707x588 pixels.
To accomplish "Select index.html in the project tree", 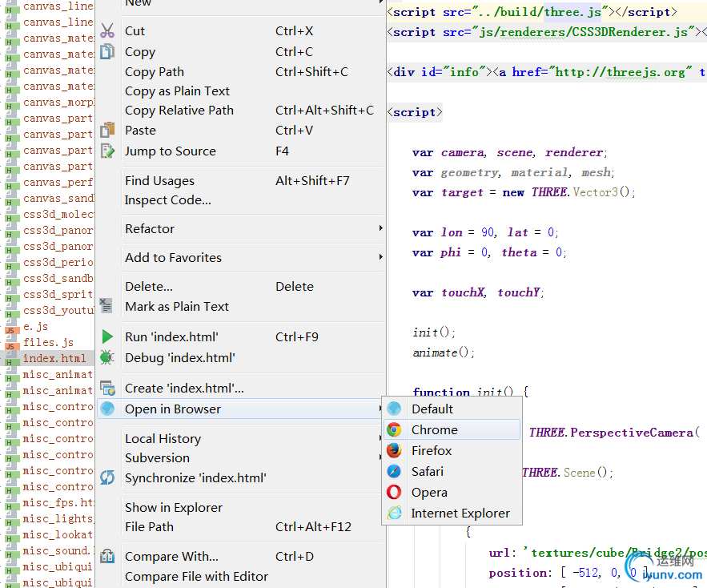I will click(54, 358).
